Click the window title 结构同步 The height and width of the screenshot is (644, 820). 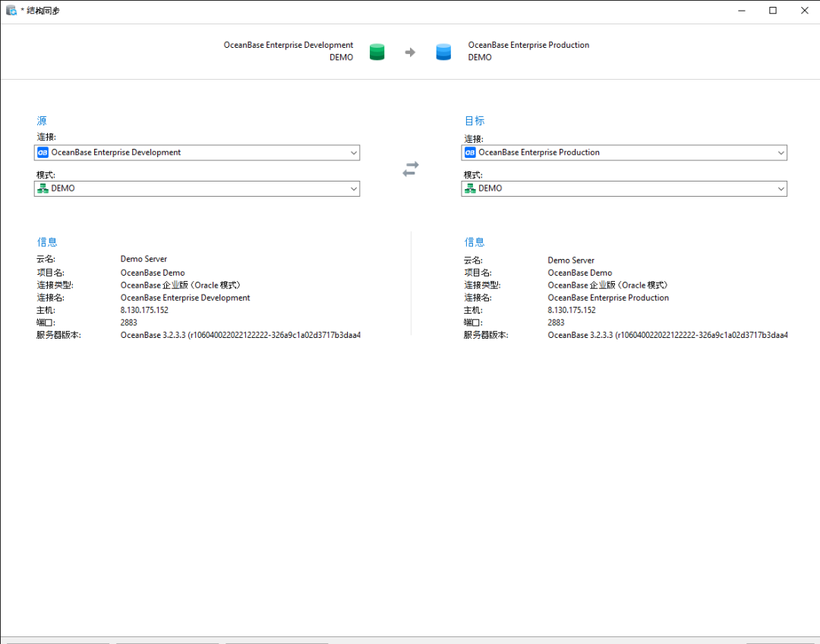tap(43, 11)
